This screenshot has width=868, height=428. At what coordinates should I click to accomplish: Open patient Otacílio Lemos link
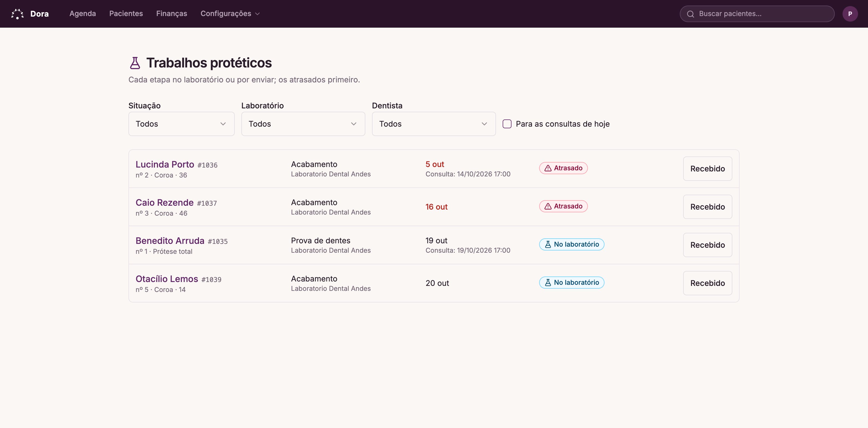(x=167, y=279)
